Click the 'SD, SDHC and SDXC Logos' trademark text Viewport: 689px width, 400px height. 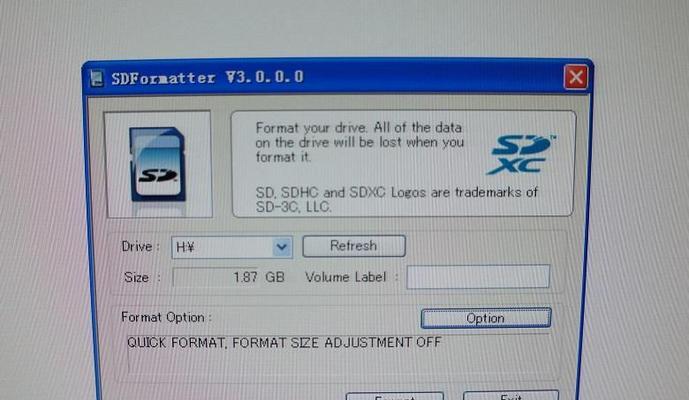[396, 199]
